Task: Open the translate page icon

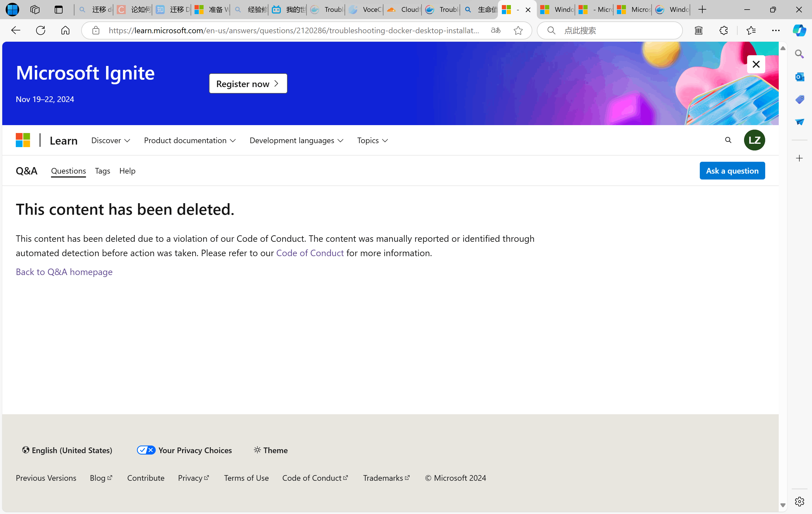Action: [495, 31]
